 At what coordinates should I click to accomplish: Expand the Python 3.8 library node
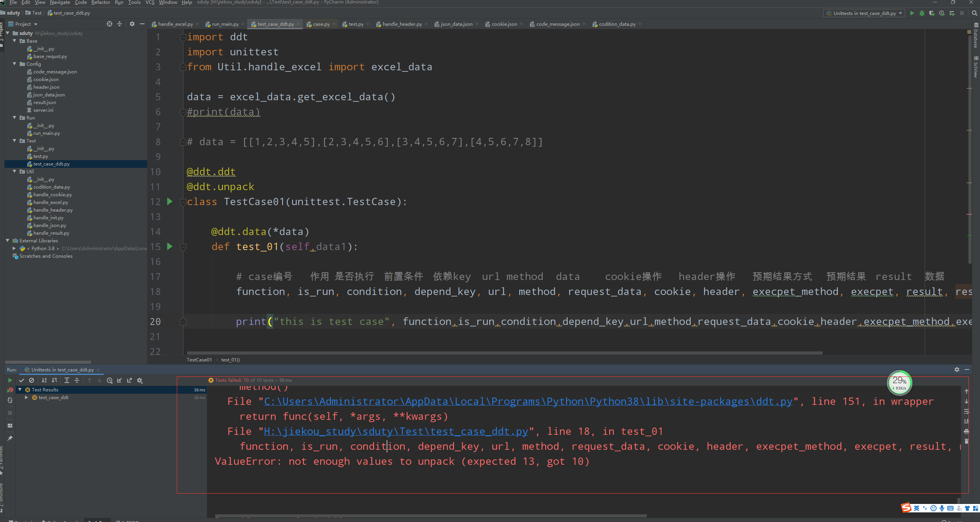pyautogui.click(x=14, y=248)
